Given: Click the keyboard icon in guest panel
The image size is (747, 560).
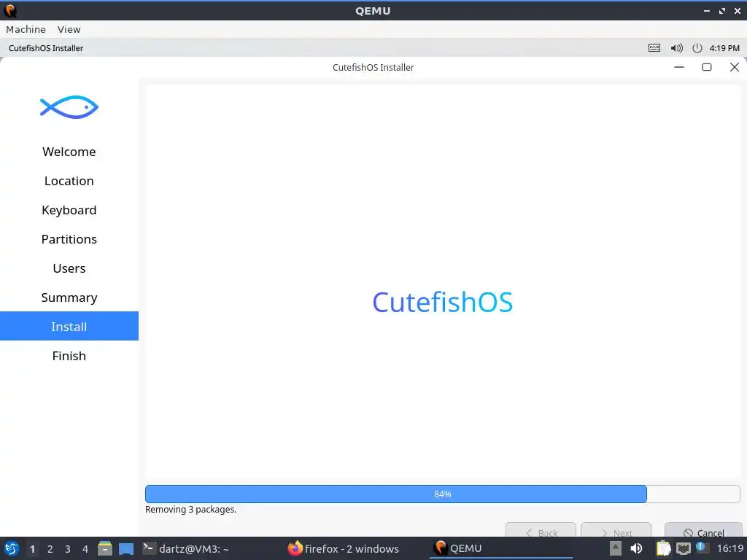Looking at the screenshot, I should point(654,48).
